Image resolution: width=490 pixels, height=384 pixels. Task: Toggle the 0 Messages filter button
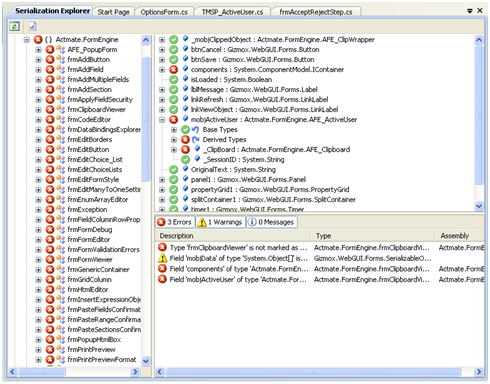(x=271, y=222)
